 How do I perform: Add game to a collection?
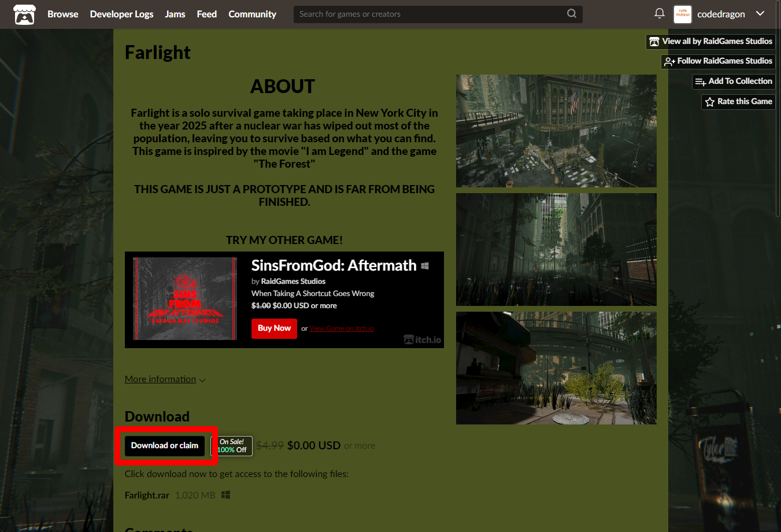click(734, 82)
